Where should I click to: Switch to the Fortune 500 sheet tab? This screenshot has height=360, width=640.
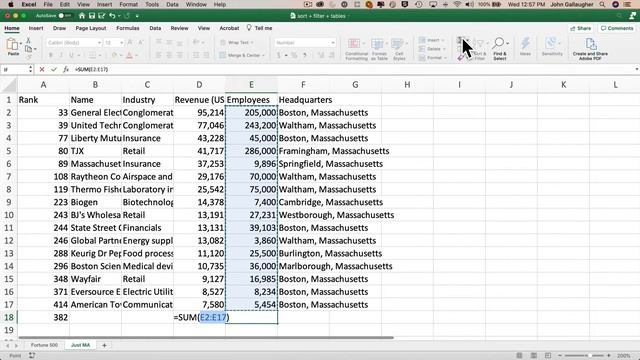point(44,345)
